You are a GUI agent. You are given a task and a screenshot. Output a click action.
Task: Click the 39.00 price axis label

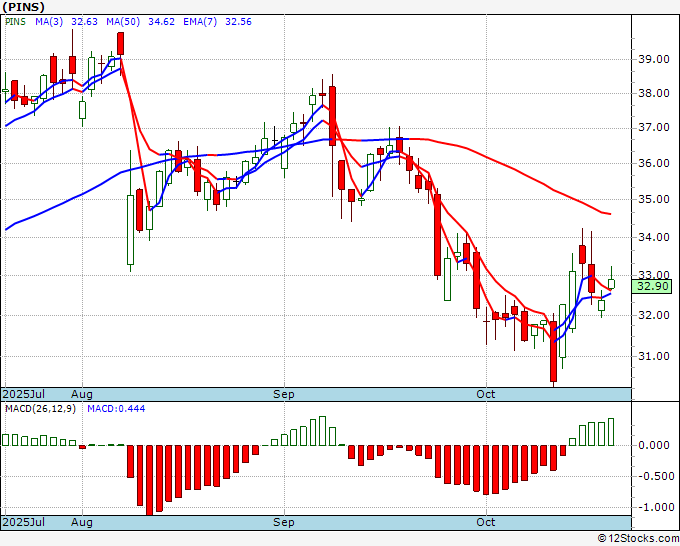click(x=654, y=59)
